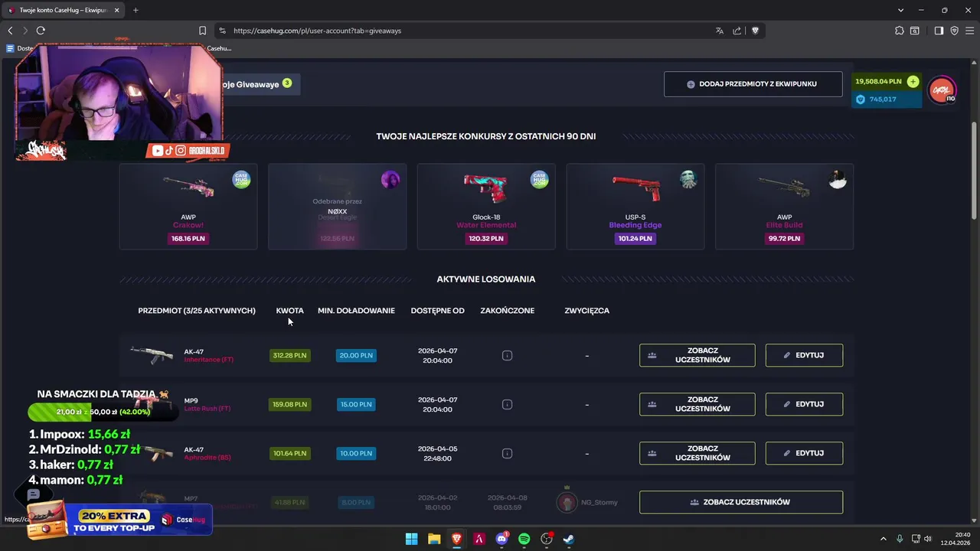Click the NG_Stormy winner avatar
The width and height of the screenshot is (980, 551).
pyautogui.click(x=567, y=502)
